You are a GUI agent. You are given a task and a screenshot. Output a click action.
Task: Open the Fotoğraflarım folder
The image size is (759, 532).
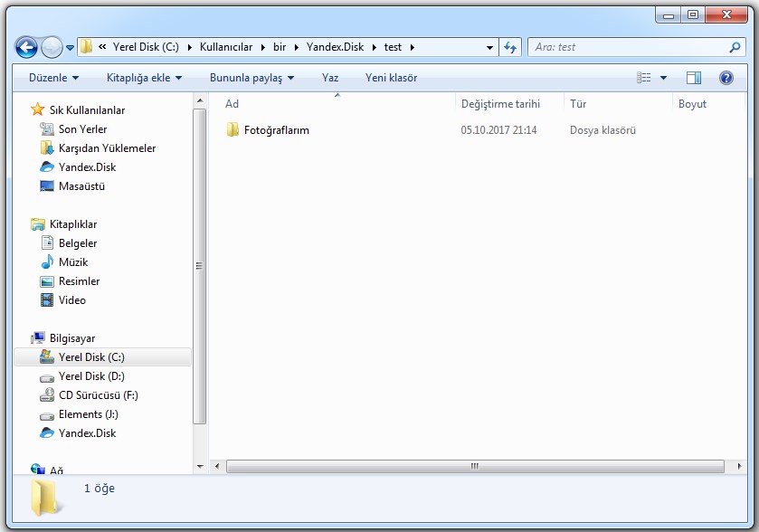[276, 130]
